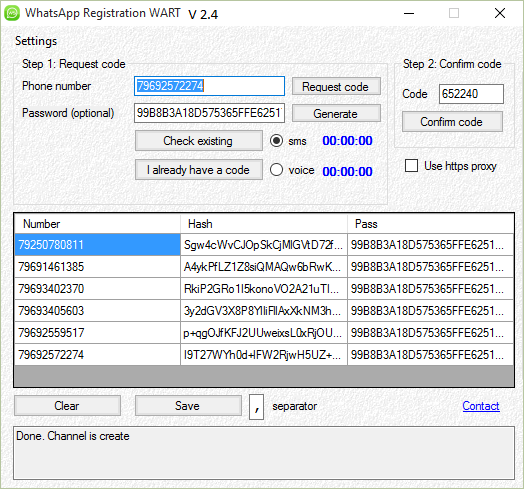Click the status log text area
The height and width of the screenshot is (490, 524).
[x=264, y=453]
